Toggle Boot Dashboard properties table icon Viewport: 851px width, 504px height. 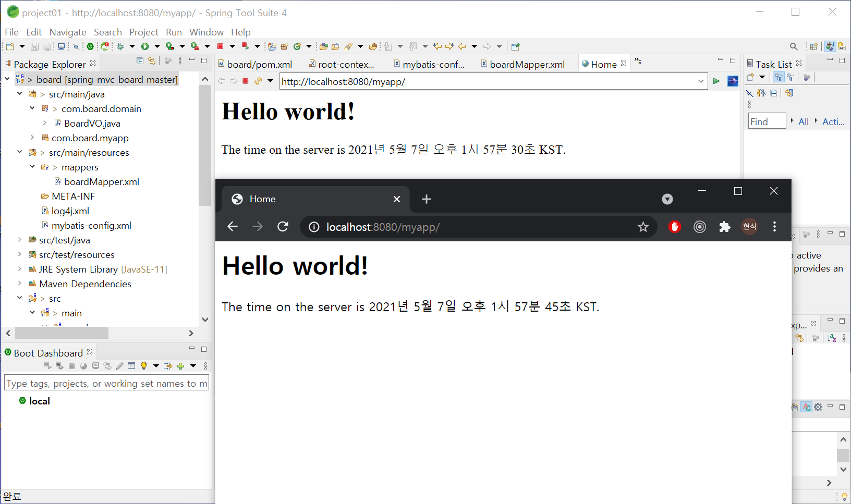coord(131,366)
